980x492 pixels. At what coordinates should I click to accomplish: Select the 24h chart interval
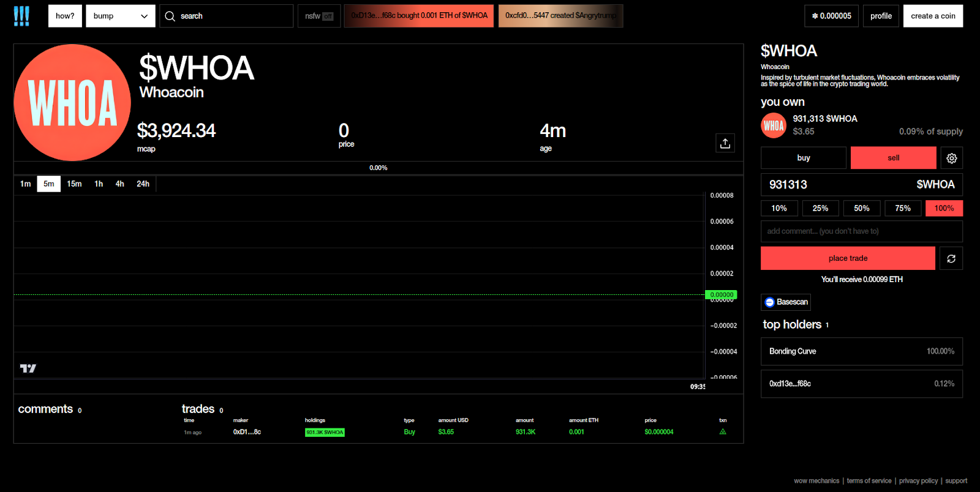click(x=143, y=184)
